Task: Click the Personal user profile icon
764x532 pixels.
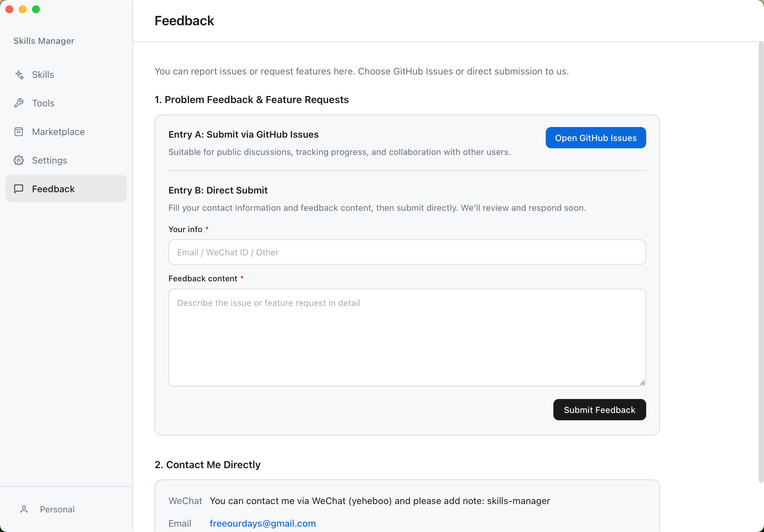Action: (x=24, y=509)
